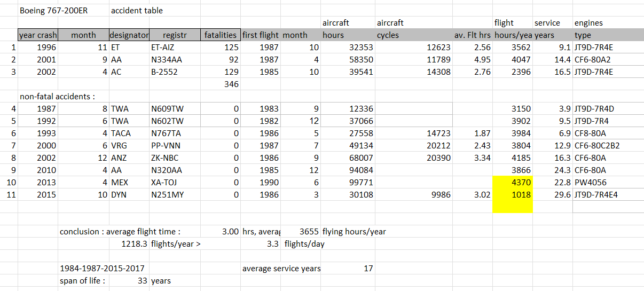
Task: Select service years cell 29.6
Action: tap(552, 194)
